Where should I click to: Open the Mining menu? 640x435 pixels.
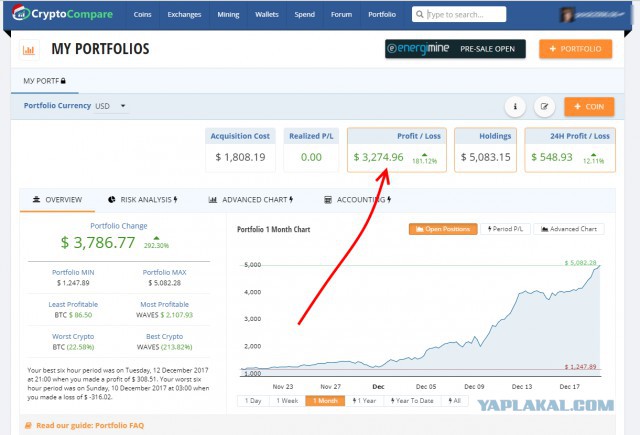point(228,14)
